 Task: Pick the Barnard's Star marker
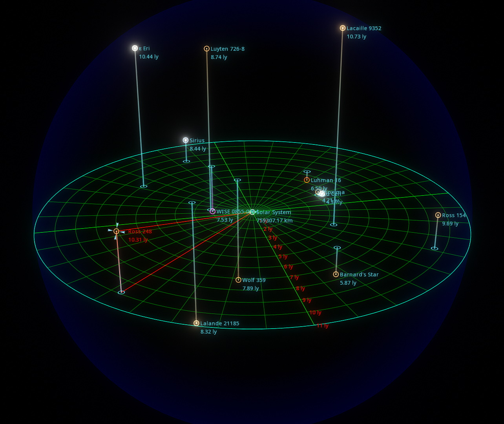336,274
